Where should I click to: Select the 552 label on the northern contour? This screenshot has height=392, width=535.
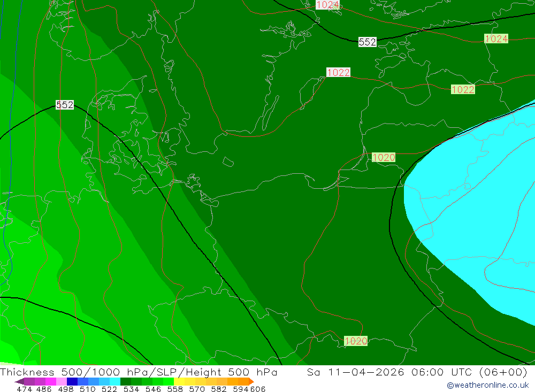coord(368,42)
